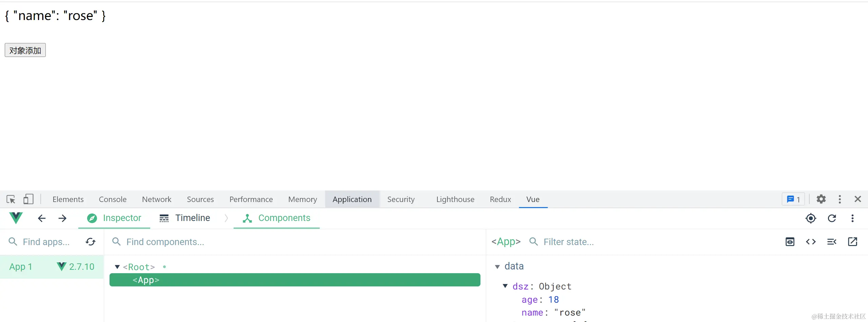Go back with the left arrow icon
Image resolution: width=868 pixels, height=322 pixels.
[42, 218]
